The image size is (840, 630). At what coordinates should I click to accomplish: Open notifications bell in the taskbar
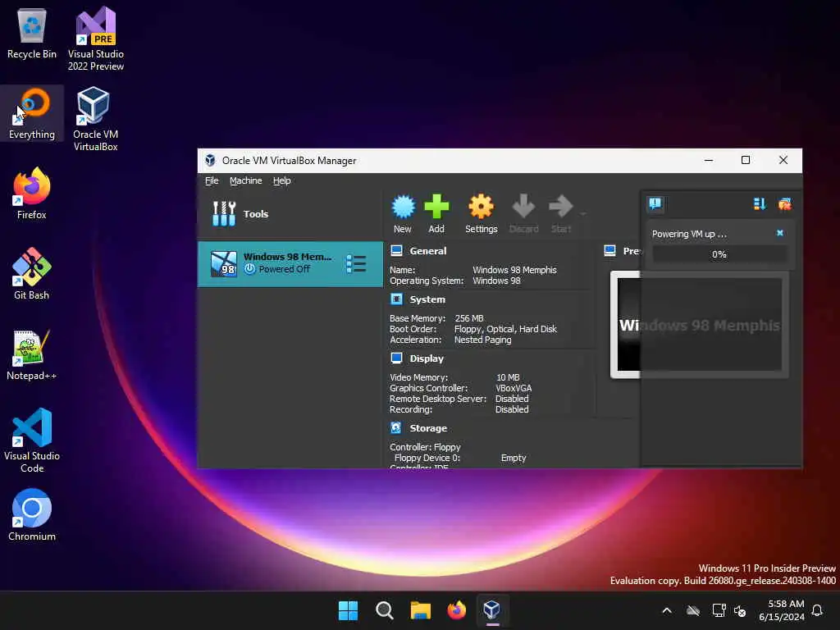[818, 610]
